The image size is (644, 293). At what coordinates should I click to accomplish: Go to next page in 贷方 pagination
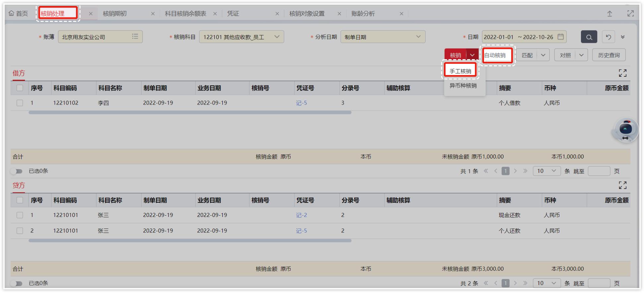[515, 283]
